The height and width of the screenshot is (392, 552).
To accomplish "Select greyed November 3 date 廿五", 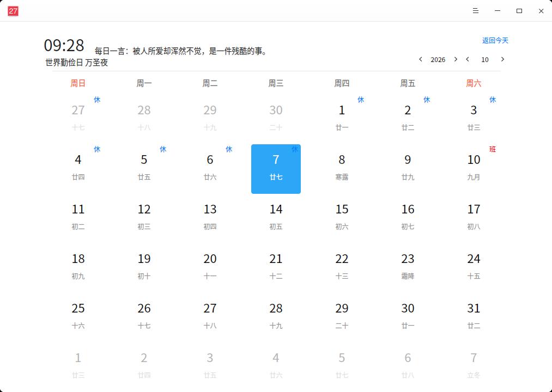I will (210, 367).
